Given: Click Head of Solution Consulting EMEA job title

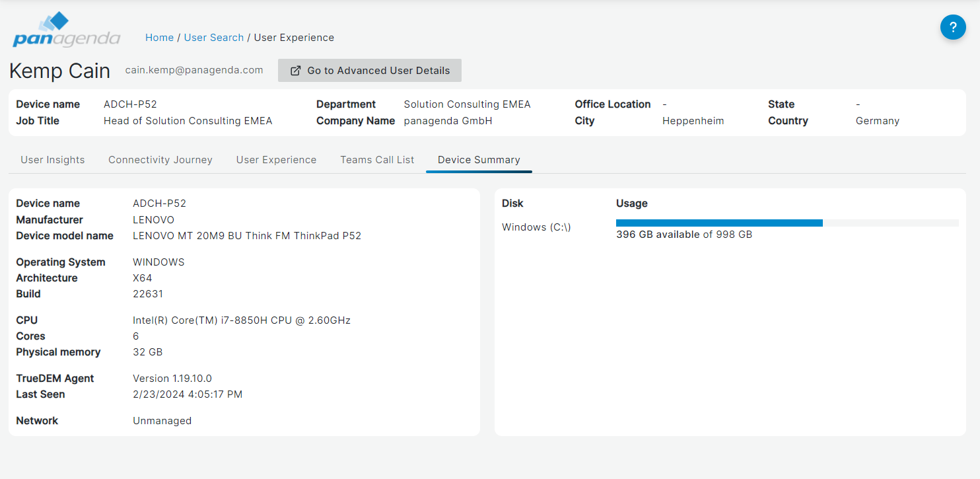Looking at the screenshot, I should point(188,121).
